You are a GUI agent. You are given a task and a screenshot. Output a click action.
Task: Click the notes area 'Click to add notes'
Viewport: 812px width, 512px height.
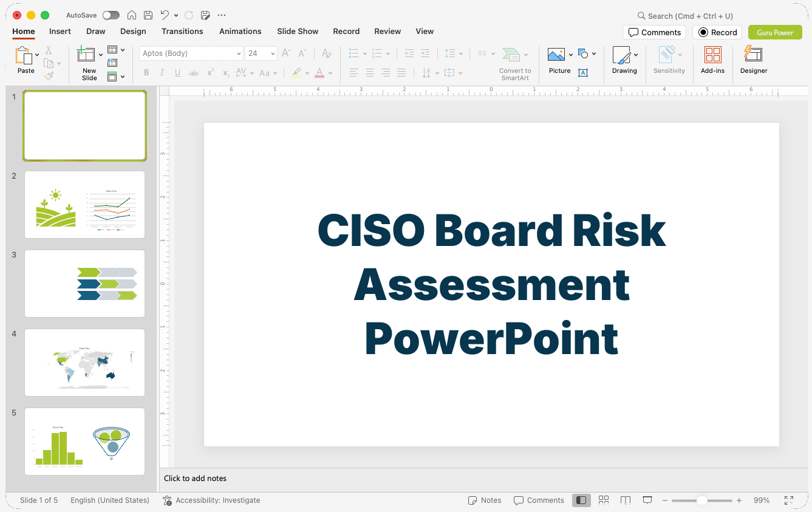(195, 479)
